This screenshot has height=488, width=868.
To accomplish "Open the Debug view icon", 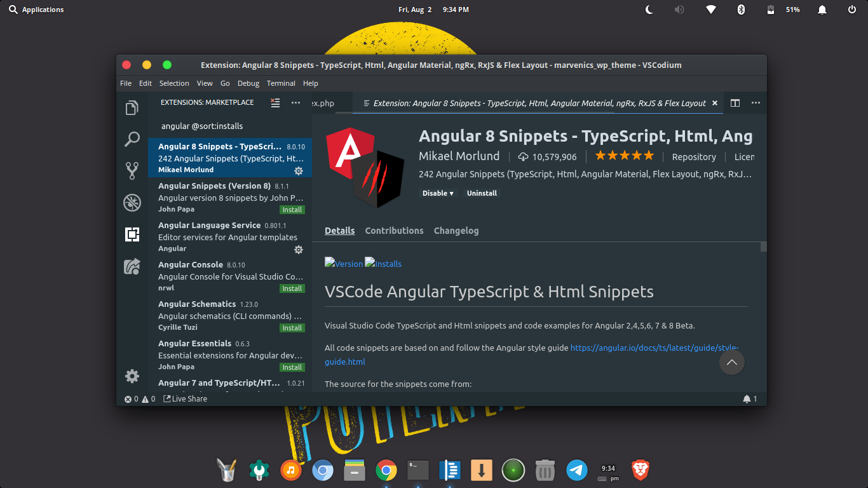I will [132, 203].
